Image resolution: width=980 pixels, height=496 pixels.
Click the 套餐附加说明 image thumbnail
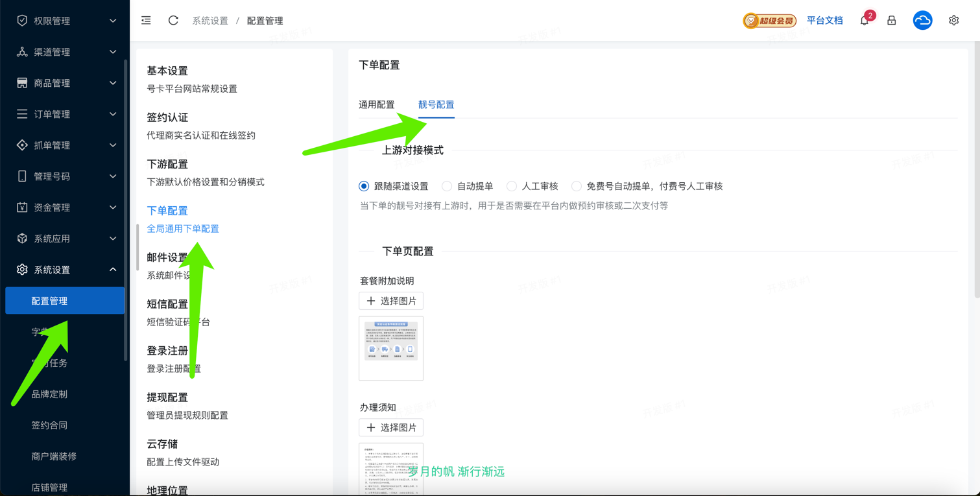tap(391, 348)
